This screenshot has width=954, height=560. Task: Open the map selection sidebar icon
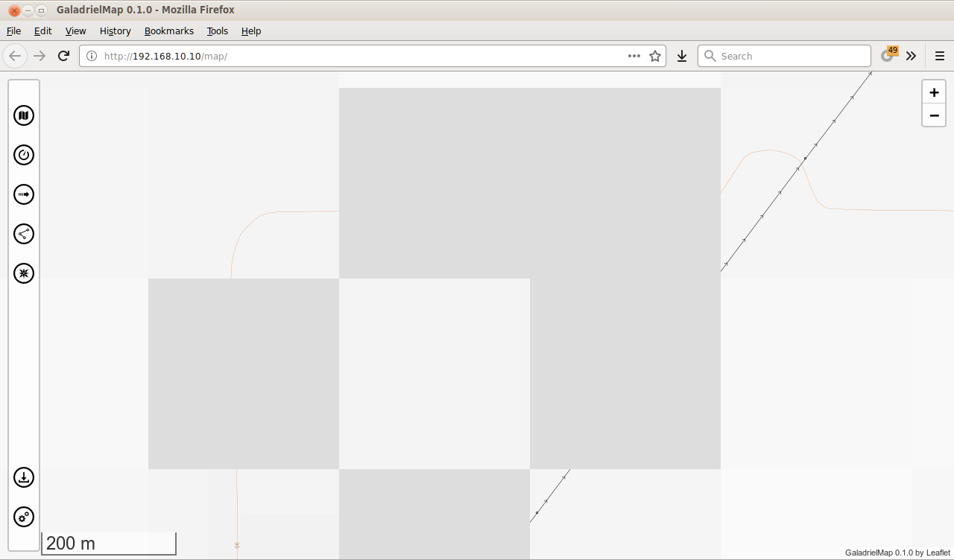[x=24, y=115]
